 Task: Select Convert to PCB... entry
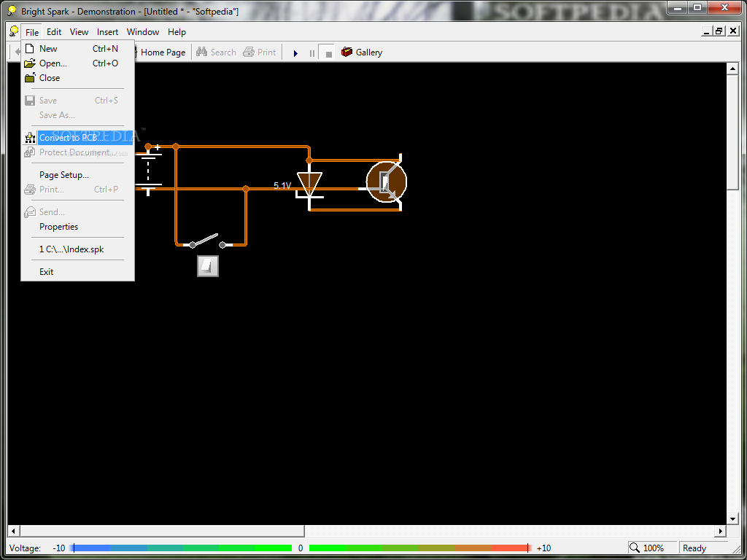tap(77, 138)
